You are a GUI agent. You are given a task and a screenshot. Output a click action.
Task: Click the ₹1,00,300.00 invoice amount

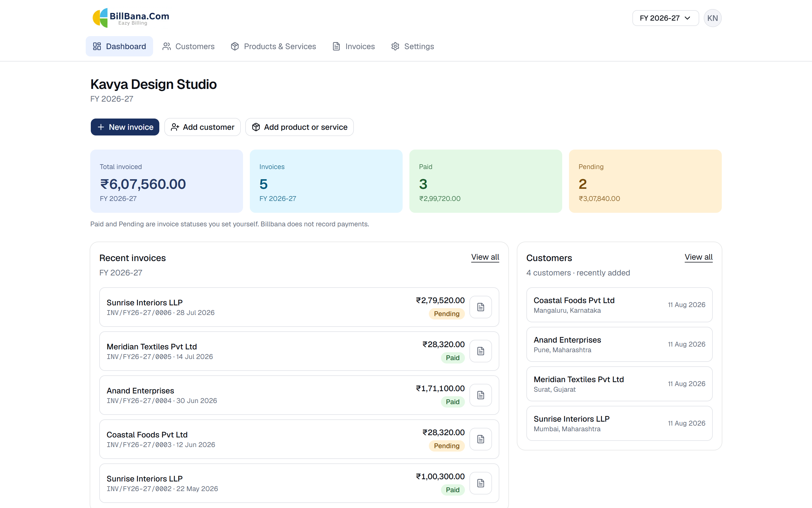tap(440, 476)
